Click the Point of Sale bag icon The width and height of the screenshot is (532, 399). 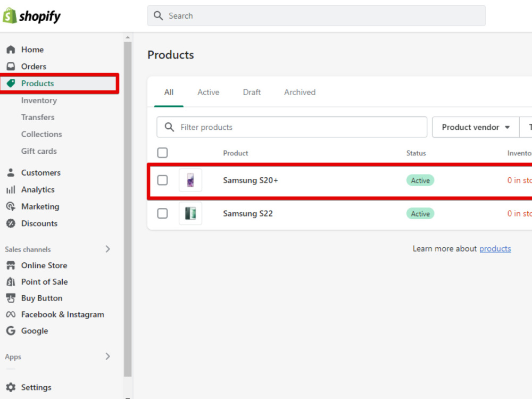click(x=11, y=281)
